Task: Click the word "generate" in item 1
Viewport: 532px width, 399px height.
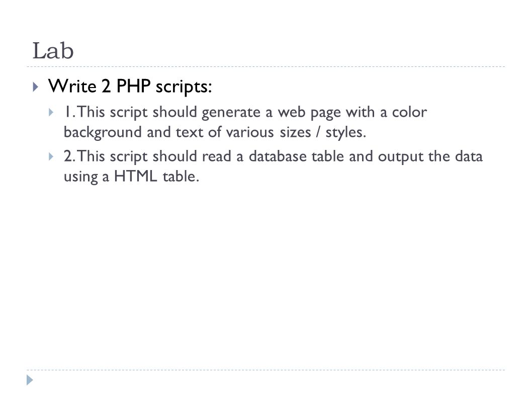Action: 231,113
